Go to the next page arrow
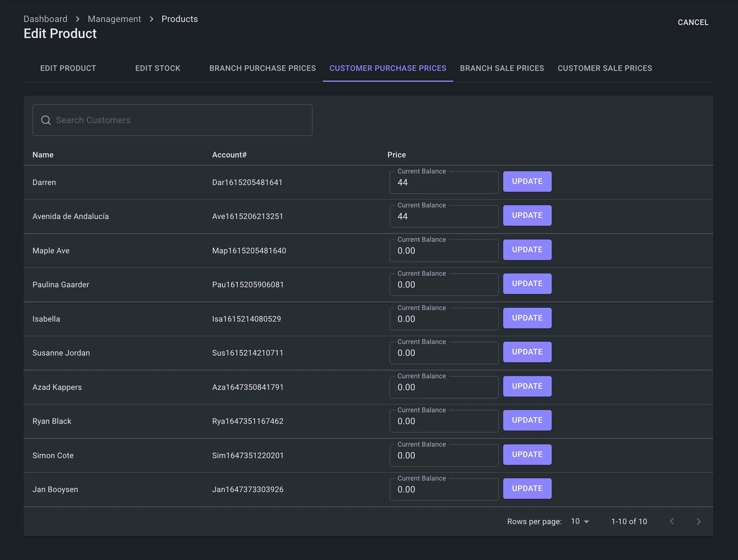 tap(698, 522)
